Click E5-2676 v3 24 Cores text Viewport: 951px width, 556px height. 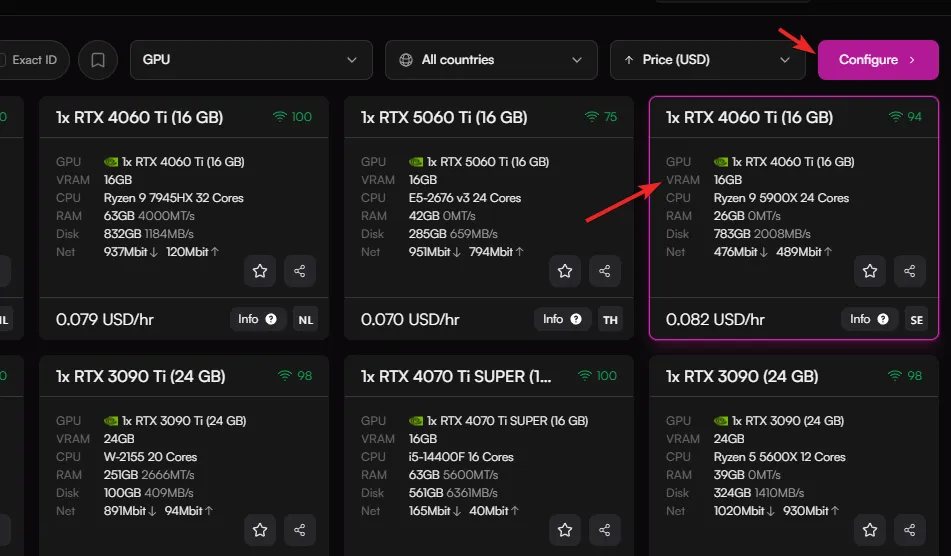465,198
